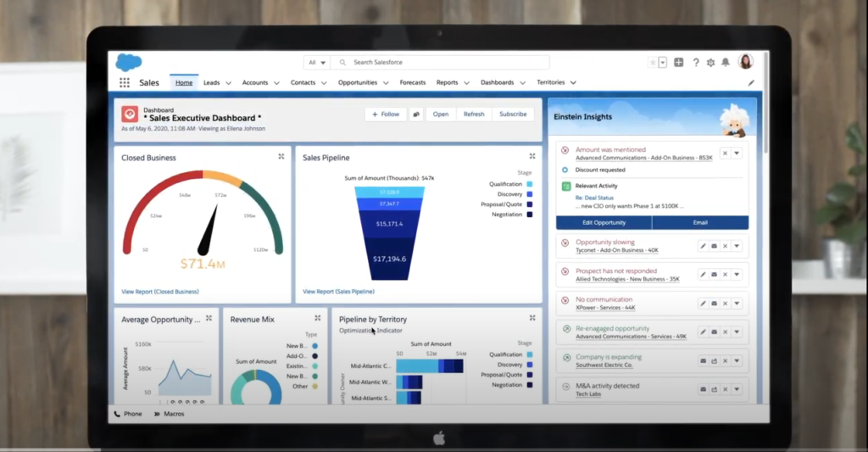Open the Accounts tab
Image resolution: width=868 pixels, height=452 pixels.
(x=254, y=82)
